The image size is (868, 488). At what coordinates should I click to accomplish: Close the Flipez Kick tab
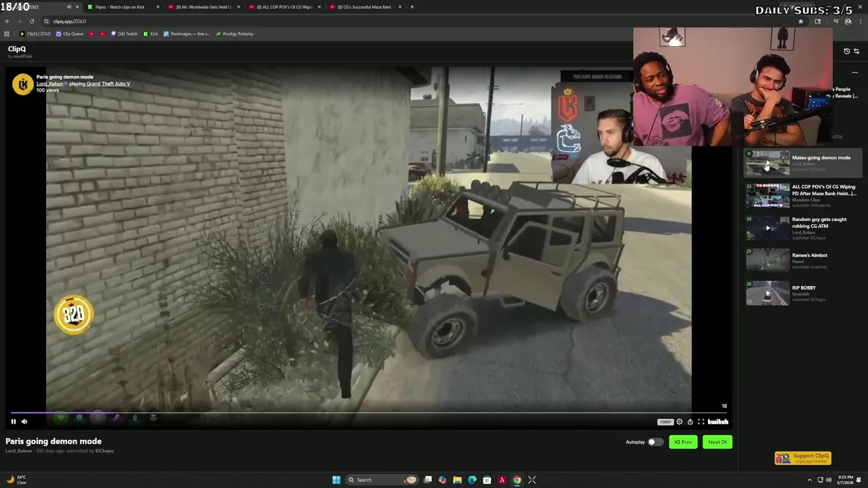158,7
